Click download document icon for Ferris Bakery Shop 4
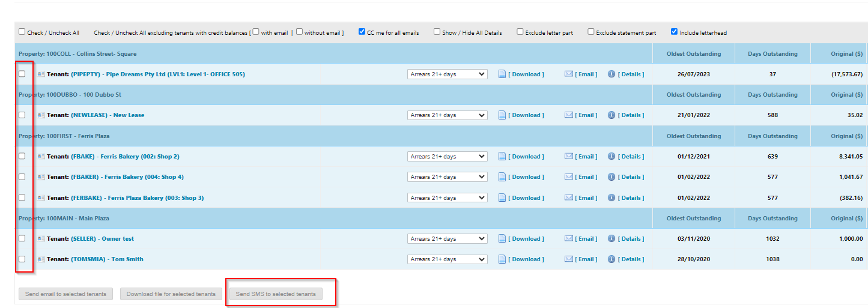This screenshot has width=868, height=308. (x=502, y=177)
